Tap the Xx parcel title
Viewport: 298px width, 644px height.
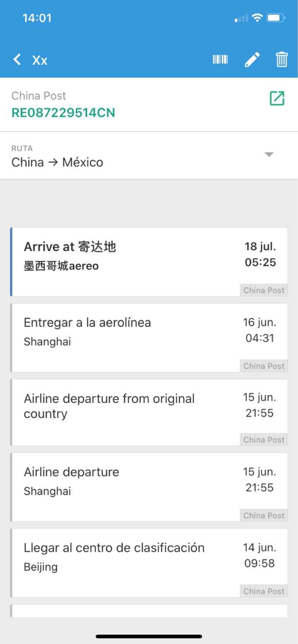[x=40, y=60]
